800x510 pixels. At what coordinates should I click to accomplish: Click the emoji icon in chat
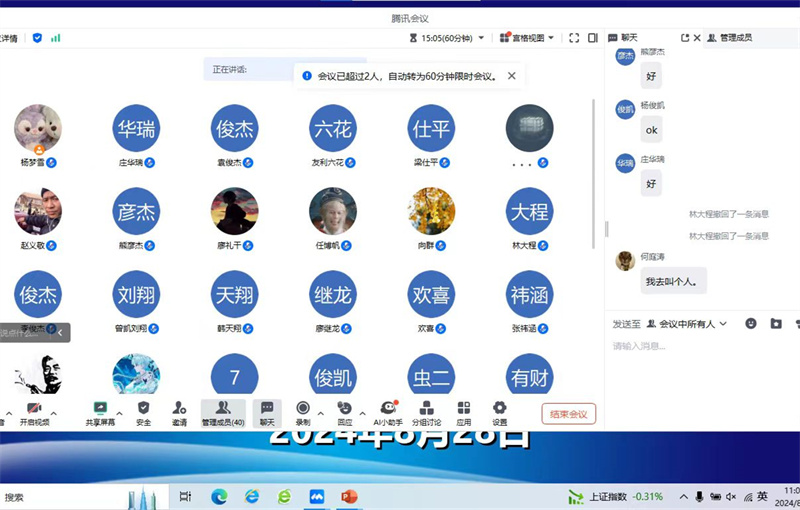(750, 323)
